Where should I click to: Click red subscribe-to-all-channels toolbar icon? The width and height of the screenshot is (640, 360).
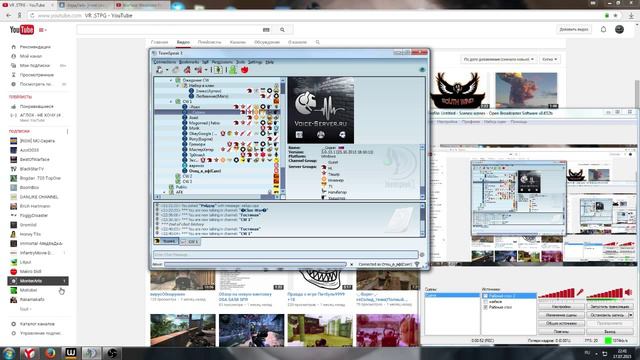(x=187, y=70)
